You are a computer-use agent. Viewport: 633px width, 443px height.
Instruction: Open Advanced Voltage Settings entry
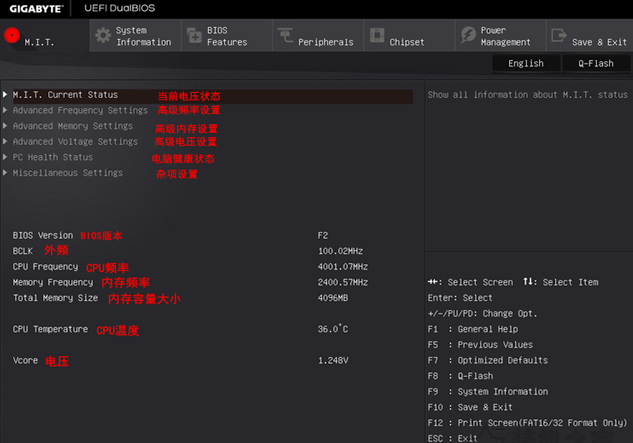click(x=75, y=142)
